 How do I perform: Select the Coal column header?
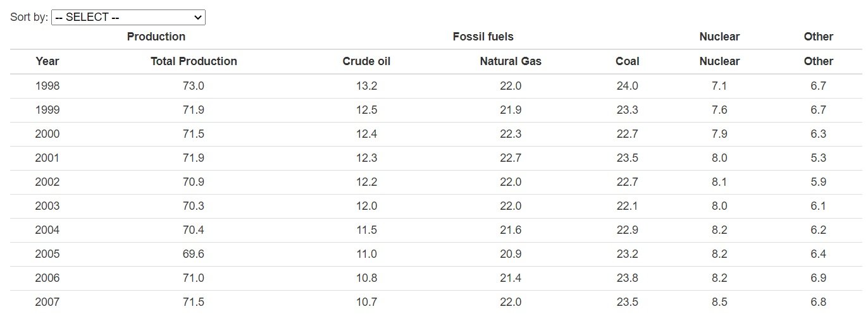[627, 61]
